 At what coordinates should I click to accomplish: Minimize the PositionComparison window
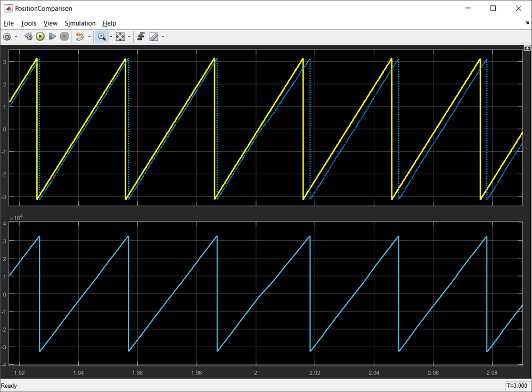(x=468, y=8)
